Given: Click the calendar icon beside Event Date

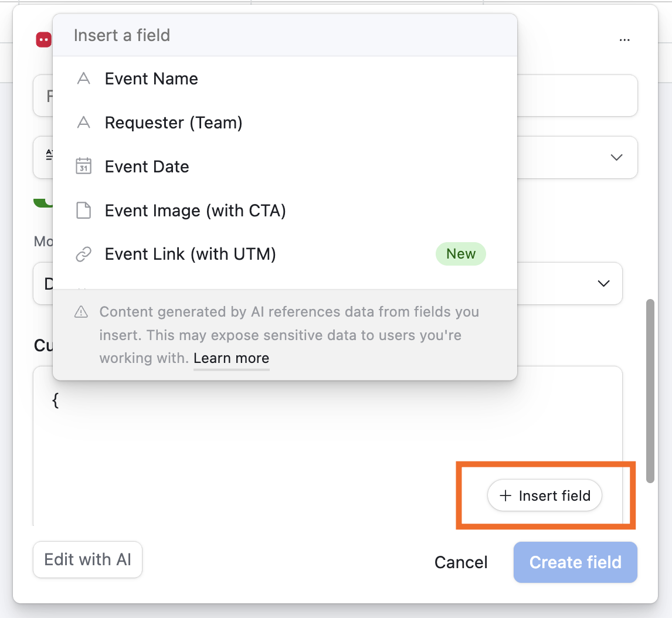Looking at the screenshot, I should click(83, 166).
